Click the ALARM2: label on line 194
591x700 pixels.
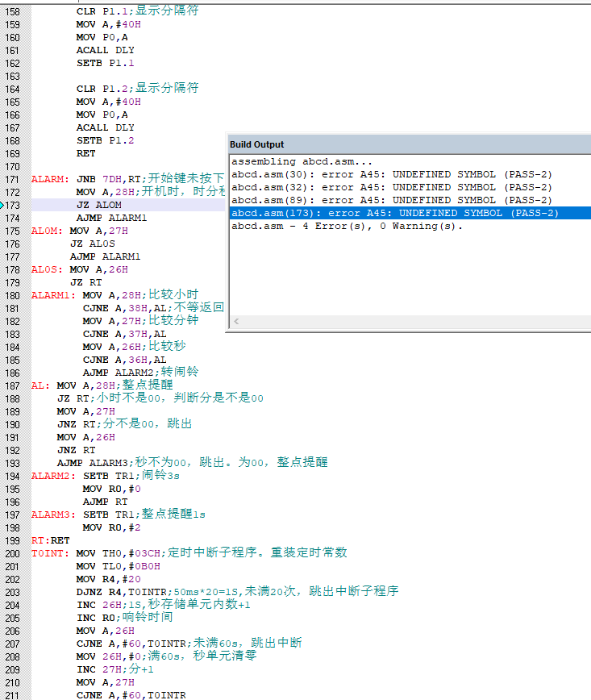(x=53, y=477)
